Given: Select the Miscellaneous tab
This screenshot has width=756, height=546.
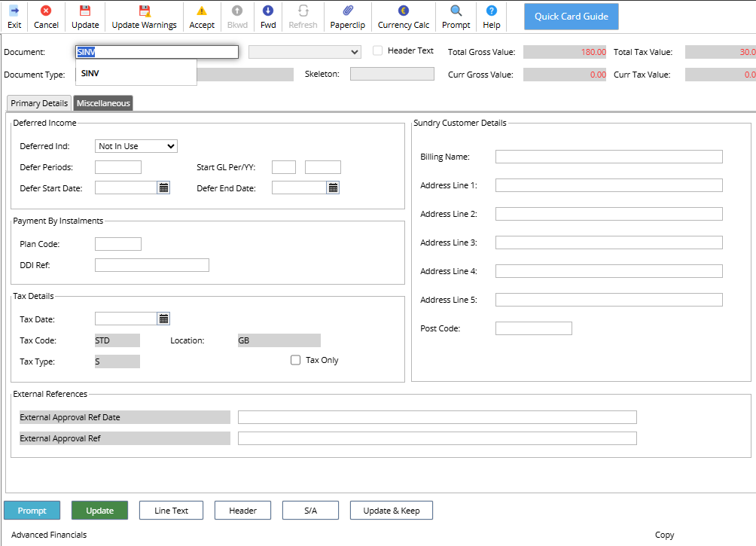Looking at the screenshot, I should (x=103, y=103).
